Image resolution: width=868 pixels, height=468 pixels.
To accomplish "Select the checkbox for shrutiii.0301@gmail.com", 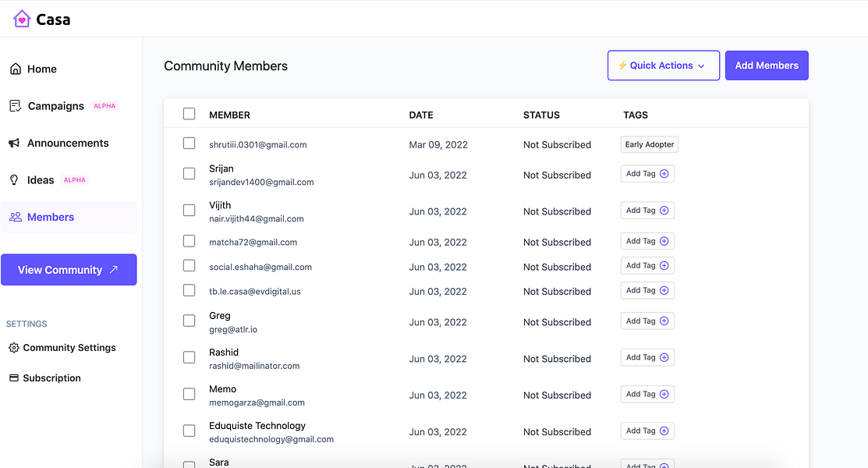I will [189, 144].
